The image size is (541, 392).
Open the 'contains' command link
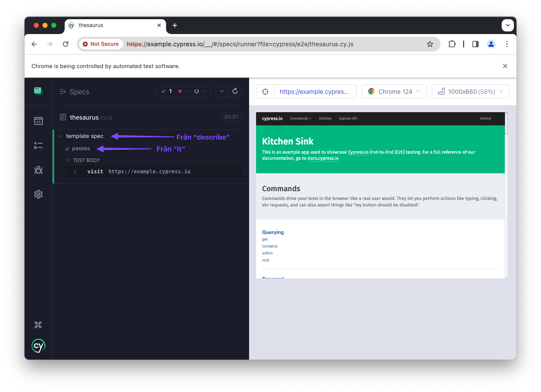point(270,246)
